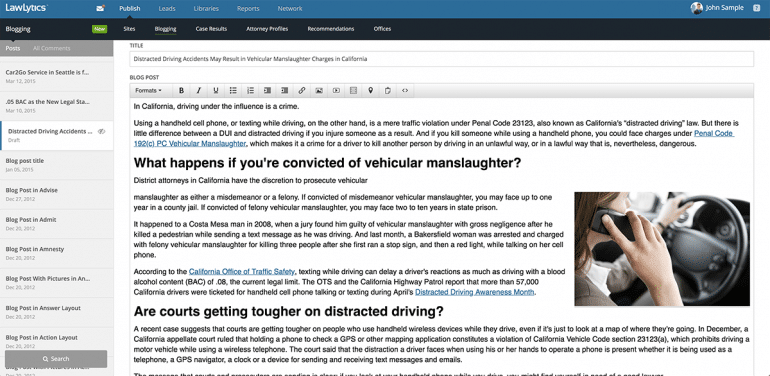Click the paste clipboard toolbar icon
The width and height of the screenshot is (770, 376).
pos(388,90)
